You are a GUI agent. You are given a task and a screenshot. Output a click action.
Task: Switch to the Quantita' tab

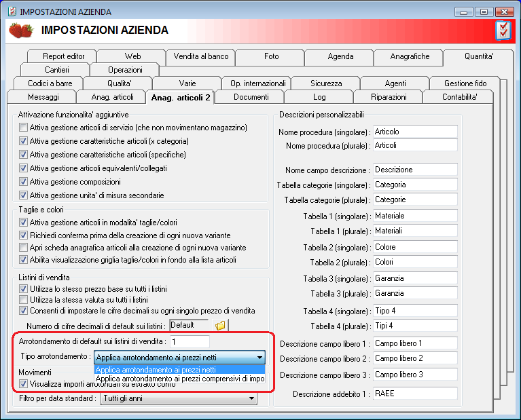point(478,56)
